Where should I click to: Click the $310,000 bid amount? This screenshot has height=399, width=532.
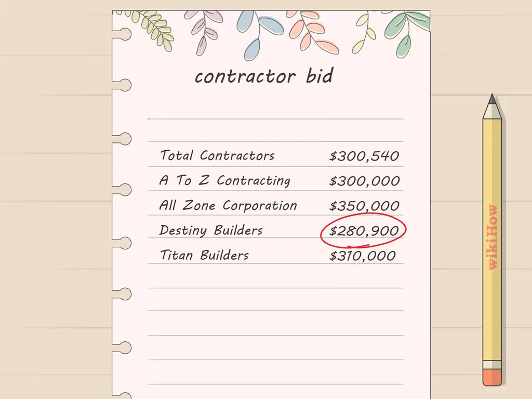click(363, 256)
